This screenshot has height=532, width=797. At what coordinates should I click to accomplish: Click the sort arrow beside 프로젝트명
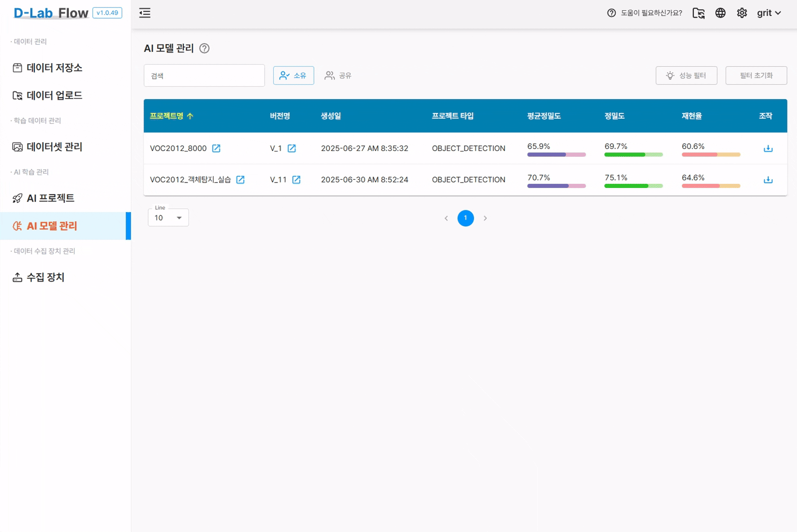pos(190,116)
